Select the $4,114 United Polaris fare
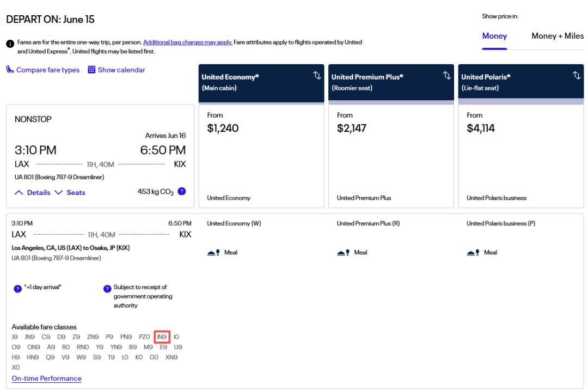Viewport: 588px width, 391px height. tap(521, 156)
